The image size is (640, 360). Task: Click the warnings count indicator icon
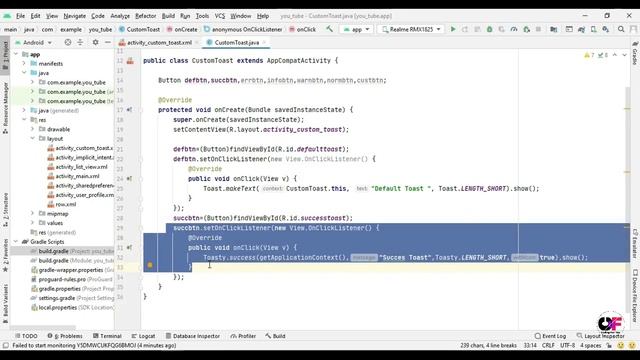[589, 55]
